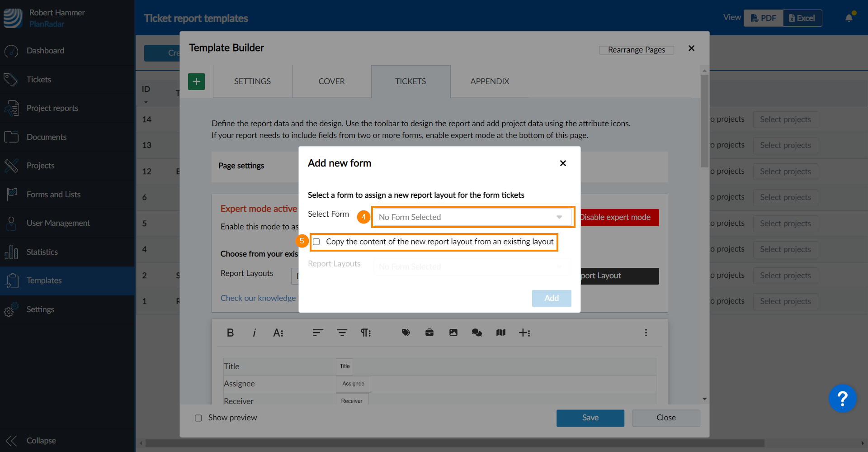Open the Select Form dropdown
This screenshot has width=868, height=452.
[x=472, y=217]
